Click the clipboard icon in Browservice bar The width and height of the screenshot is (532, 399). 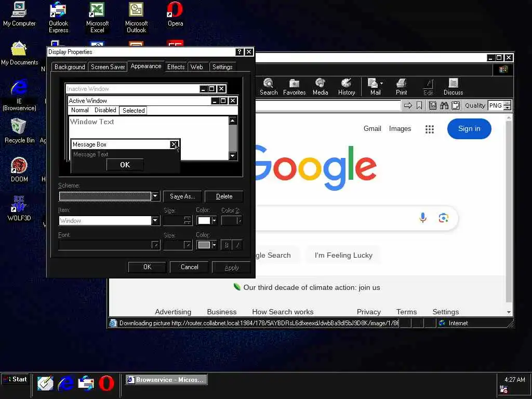pyautogui.click(x=456, y=105)
